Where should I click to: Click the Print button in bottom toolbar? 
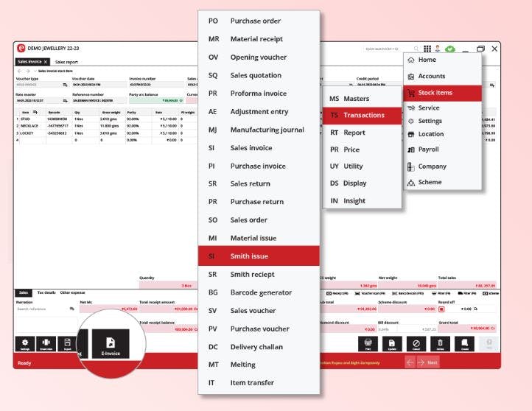click(368, 344)
